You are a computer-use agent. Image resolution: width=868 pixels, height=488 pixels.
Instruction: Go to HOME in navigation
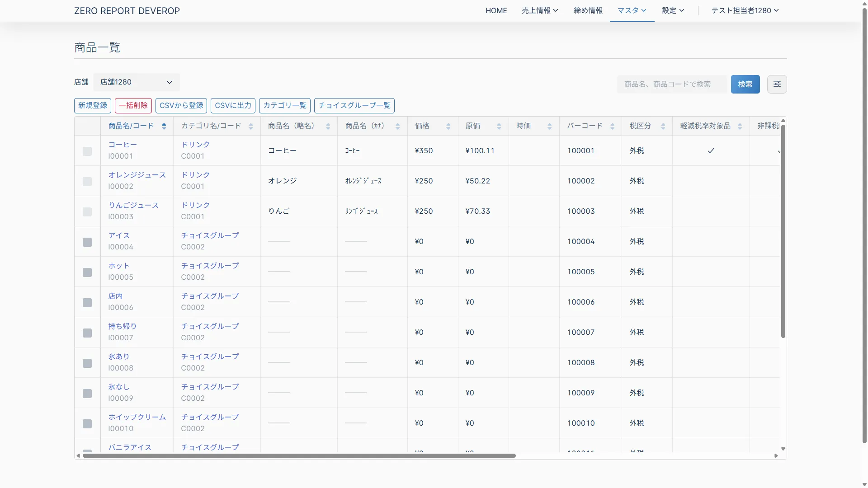coord(496,10)
